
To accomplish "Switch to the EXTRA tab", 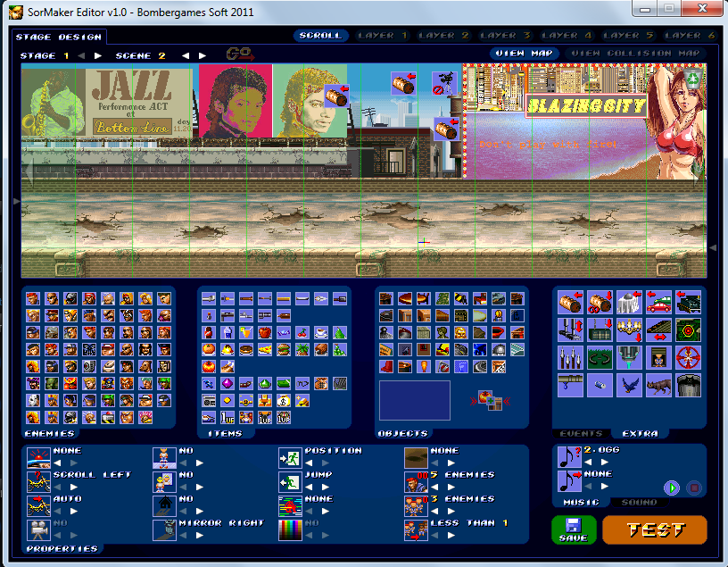I will [640, 434].
